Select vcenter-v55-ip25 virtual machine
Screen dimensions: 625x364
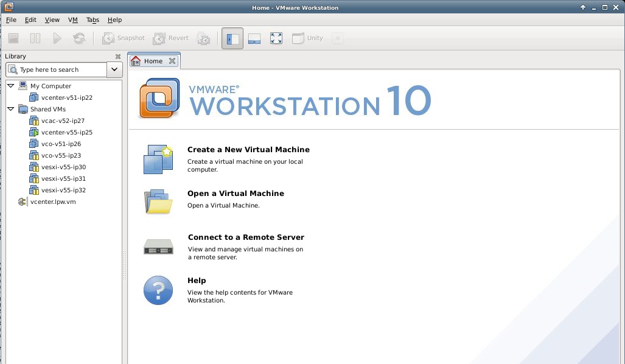click(66, 132)
